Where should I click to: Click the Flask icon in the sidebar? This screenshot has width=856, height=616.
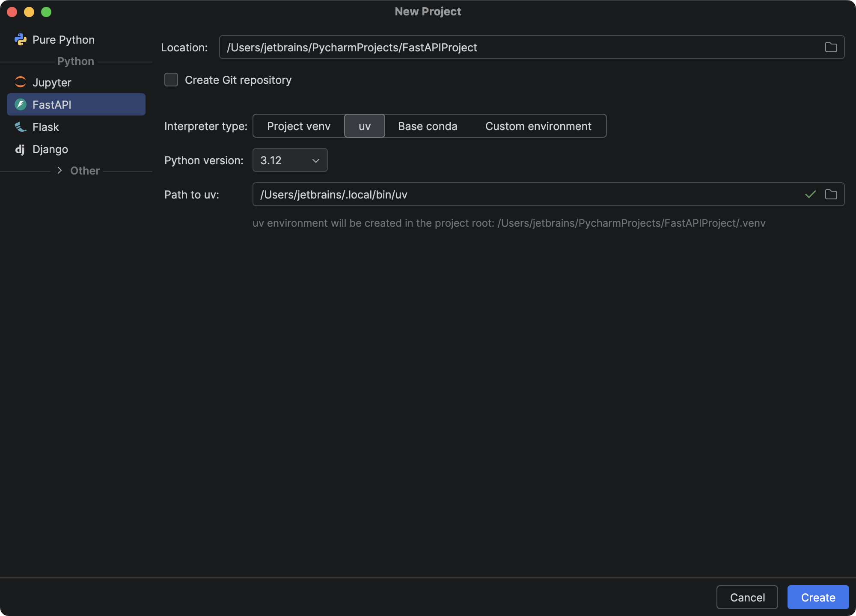pos(21,127)
